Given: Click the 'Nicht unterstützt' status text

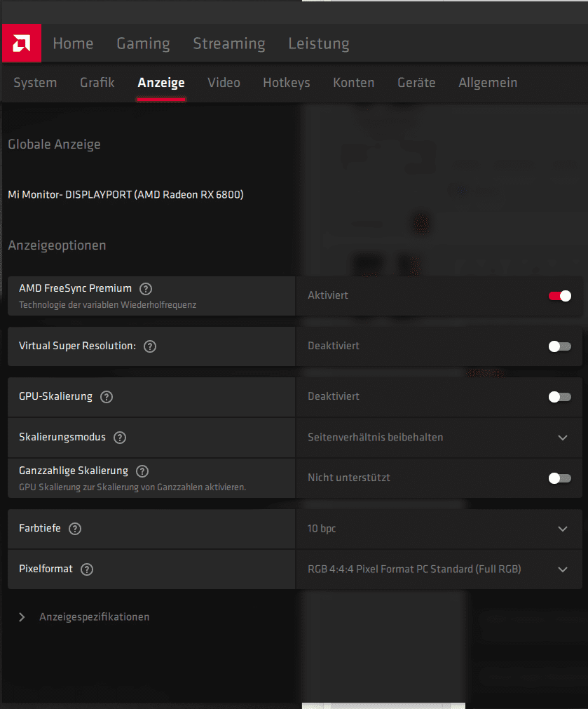Looking at the screenshot, I should [x=349, y=478].
